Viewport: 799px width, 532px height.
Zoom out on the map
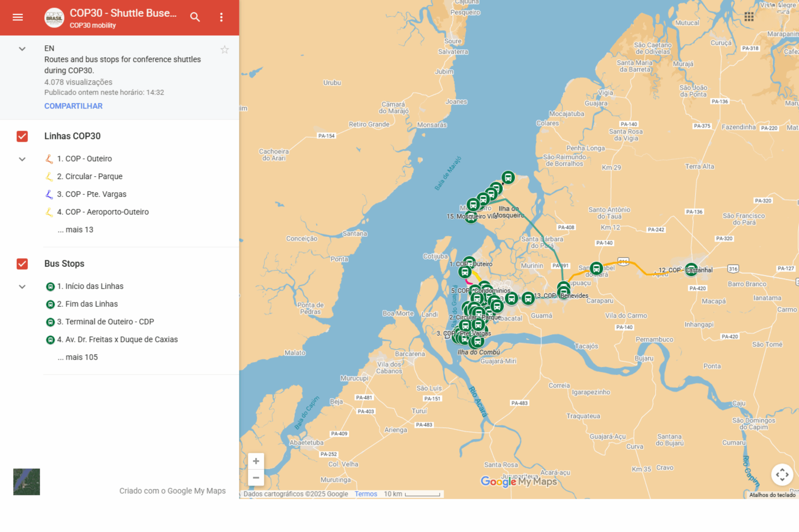click(x=256, y=478)
